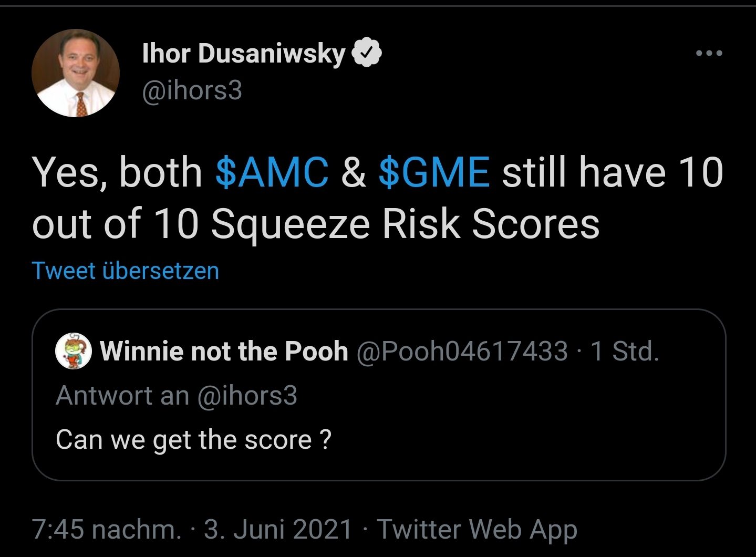Click the "Antwort an" reply label
Screen dimensions: 756x557
(122, 396)
